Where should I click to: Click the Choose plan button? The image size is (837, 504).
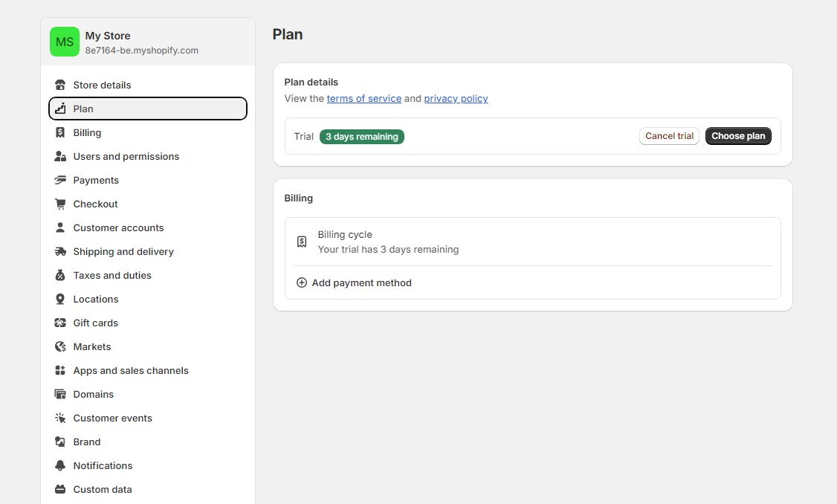click(x=738, y=136)
